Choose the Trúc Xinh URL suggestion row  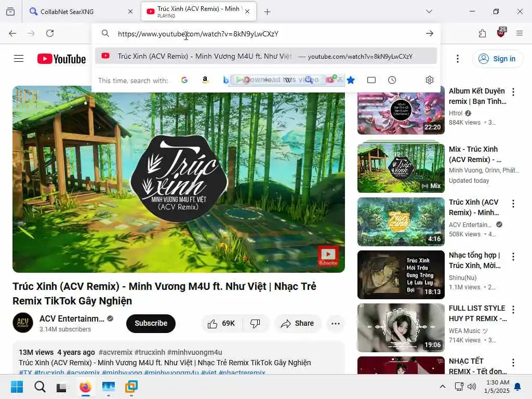pyautogui.click(x=266, y=56)
